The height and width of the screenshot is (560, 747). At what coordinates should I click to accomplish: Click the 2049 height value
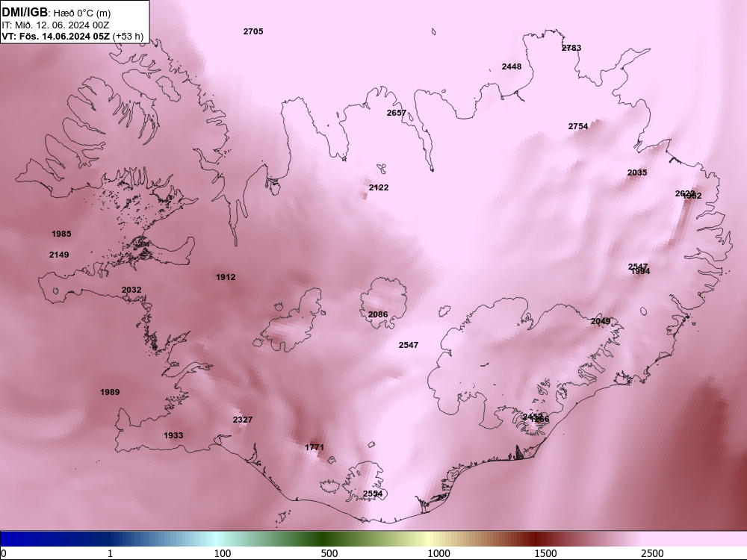[601, 321]
